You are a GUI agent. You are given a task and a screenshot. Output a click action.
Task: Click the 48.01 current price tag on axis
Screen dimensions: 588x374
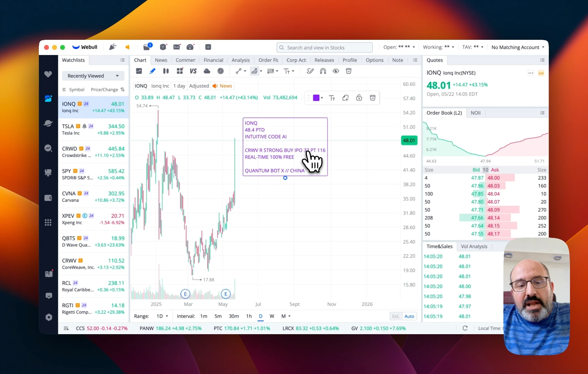(409, 140)
